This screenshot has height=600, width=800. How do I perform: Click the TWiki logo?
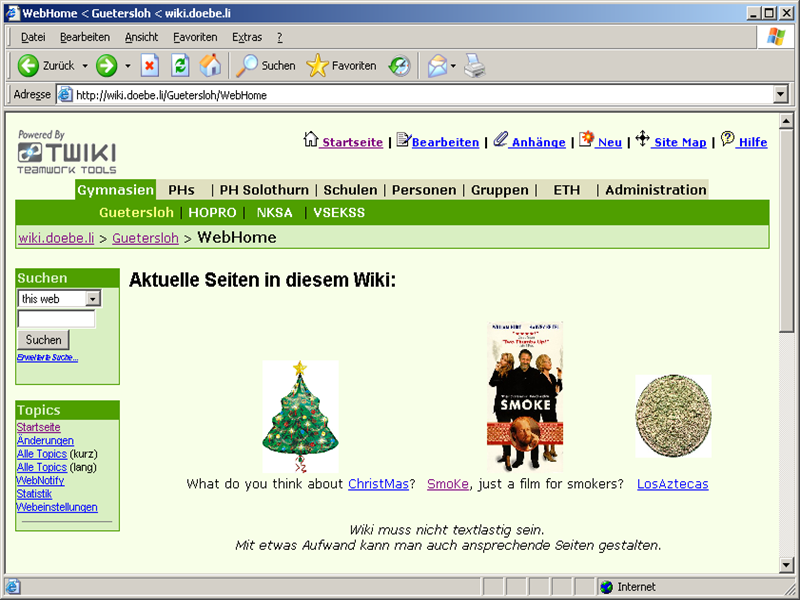point(66,153)
